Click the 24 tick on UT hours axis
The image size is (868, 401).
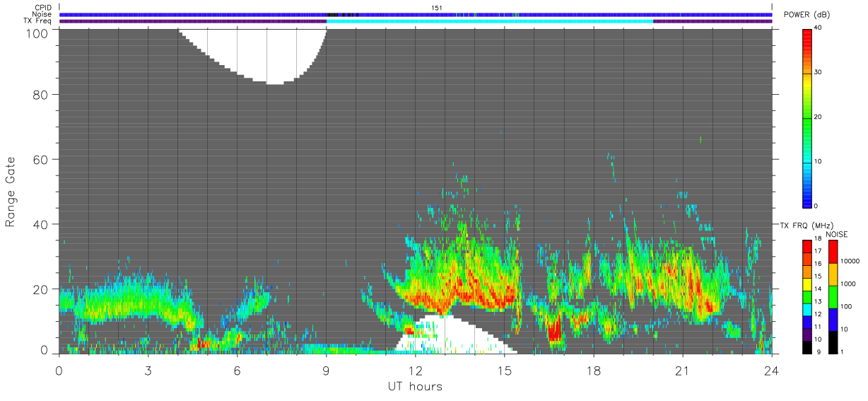[772, 371]
